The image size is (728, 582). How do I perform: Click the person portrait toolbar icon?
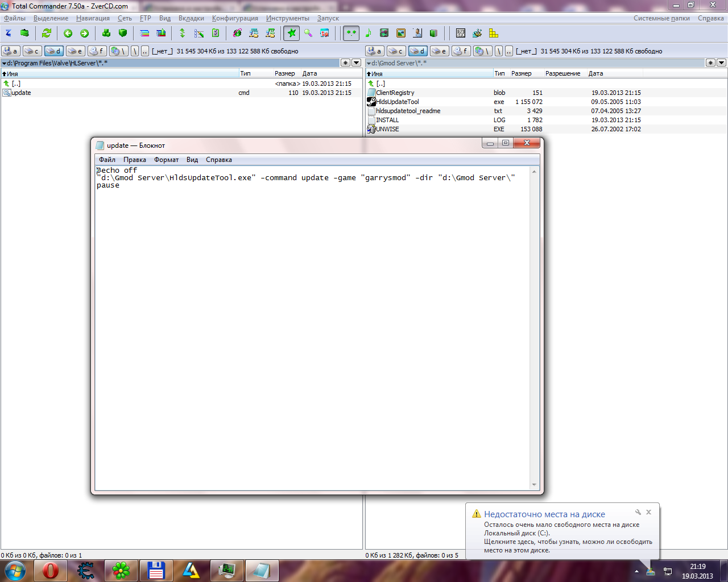point(417,33)
